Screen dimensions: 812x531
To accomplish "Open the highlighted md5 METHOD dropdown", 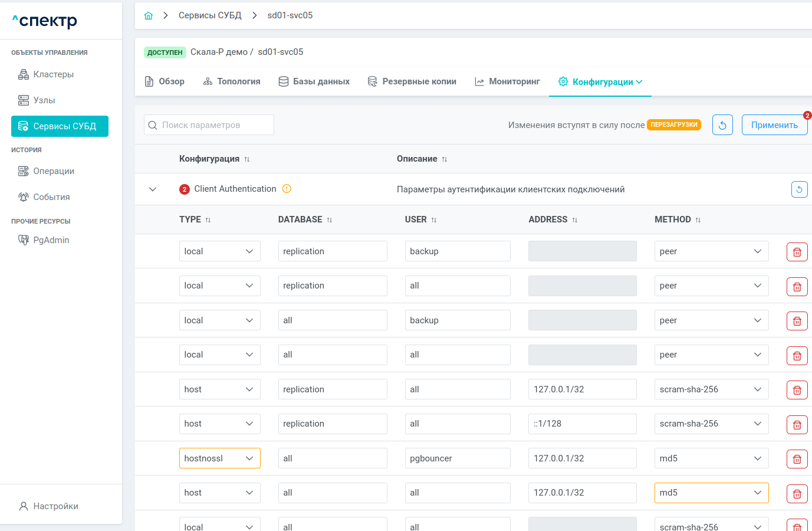I will click(711, 493).
